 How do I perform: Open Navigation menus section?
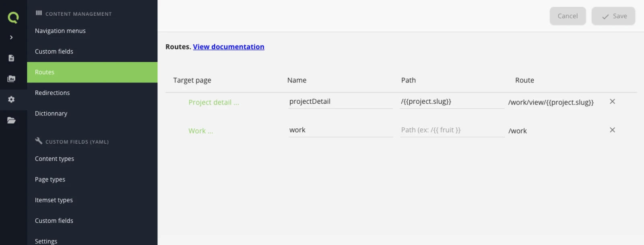tap(92, 31)
